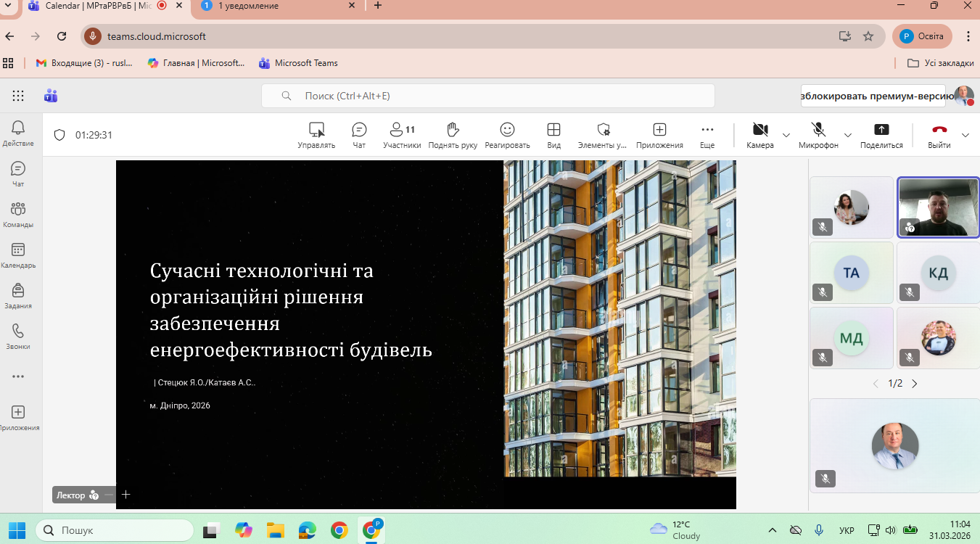
Task: Raise your hand in the meeting
Action: (x=453, y=134)
